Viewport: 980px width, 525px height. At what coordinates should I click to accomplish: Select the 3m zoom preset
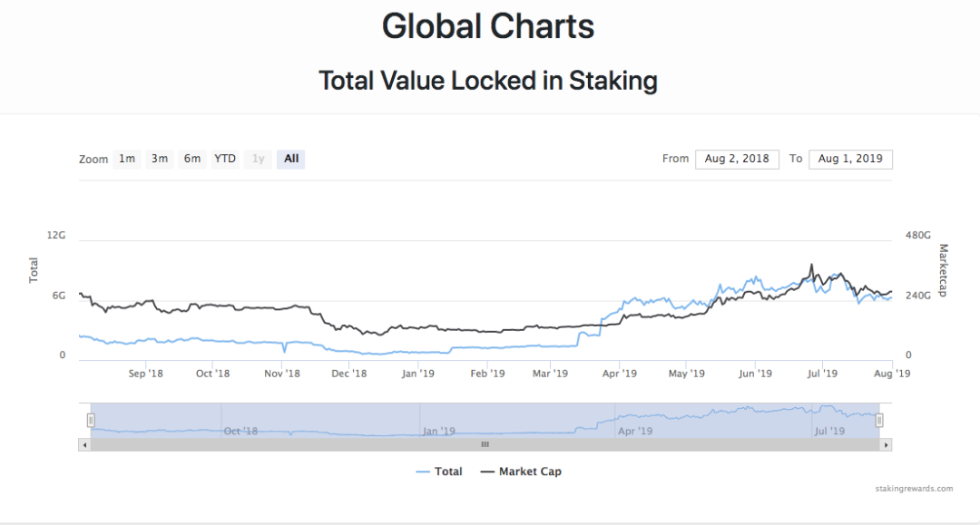pyautogui.click(x=160, y=159)
